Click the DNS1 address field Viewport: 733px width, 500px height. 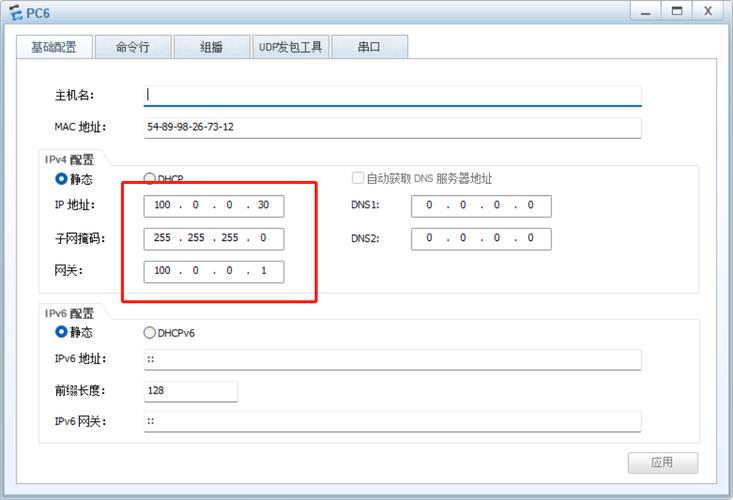(481, 206)
